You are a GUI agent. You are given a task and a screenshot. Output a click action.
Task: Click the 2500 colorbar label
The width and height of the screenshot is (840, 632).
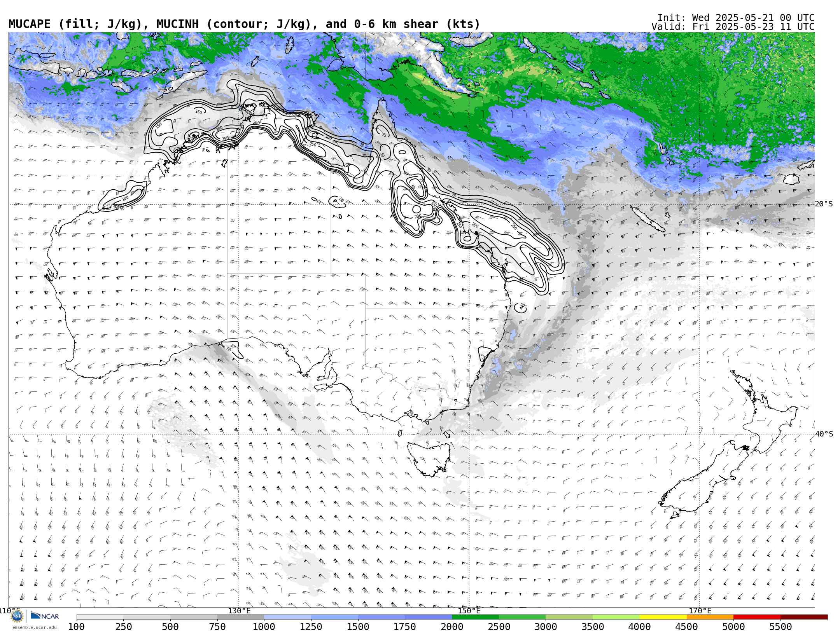coord(499,627)
